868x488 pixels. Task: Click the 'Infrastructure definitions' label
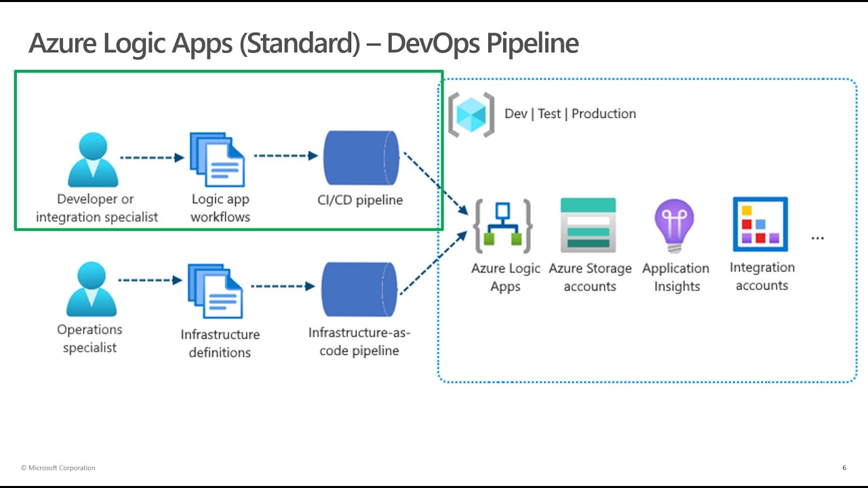click(220, 343)
